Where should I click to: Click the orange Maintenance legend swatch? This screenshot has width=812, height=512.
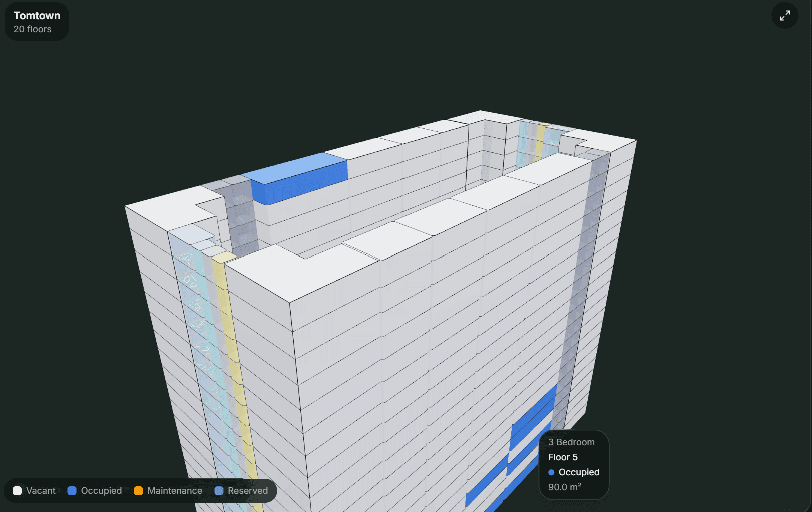138,491
